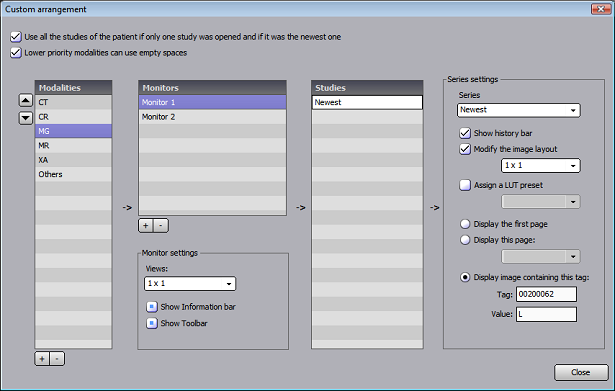615x391 pixels.
Task: Move selected modality down with arrow button
Action: point(25,117)
